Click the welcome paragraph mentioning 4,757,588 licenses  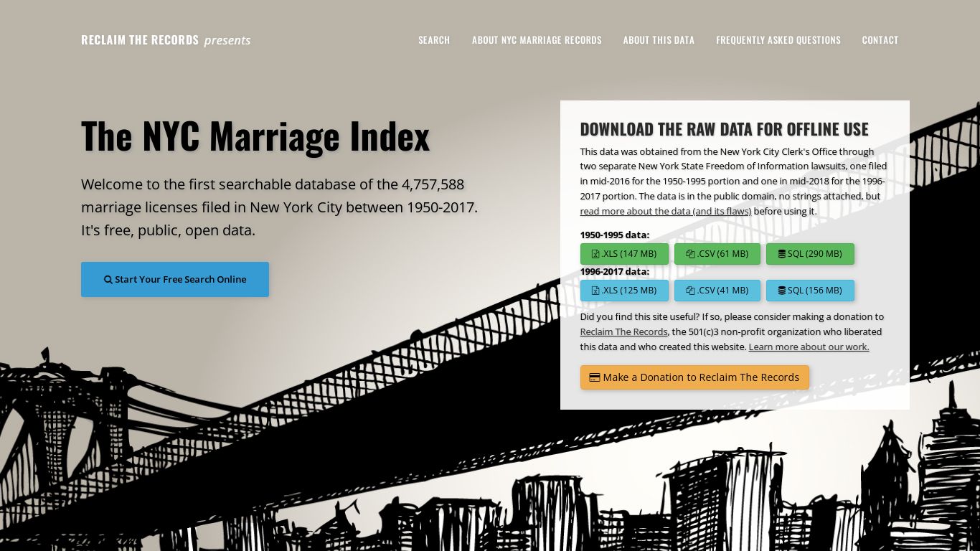click(x=280, y=207)
